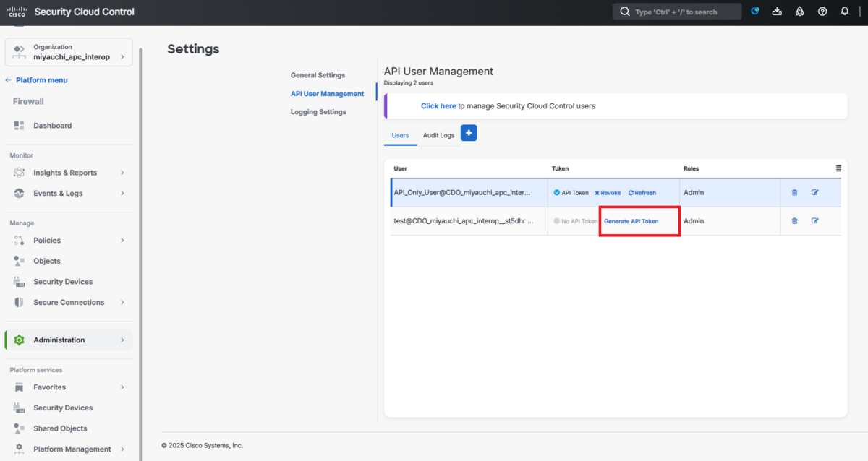Viewport: 868px width, 461px height.
Task: Go back to Platform menu
Action: point(36,80)
